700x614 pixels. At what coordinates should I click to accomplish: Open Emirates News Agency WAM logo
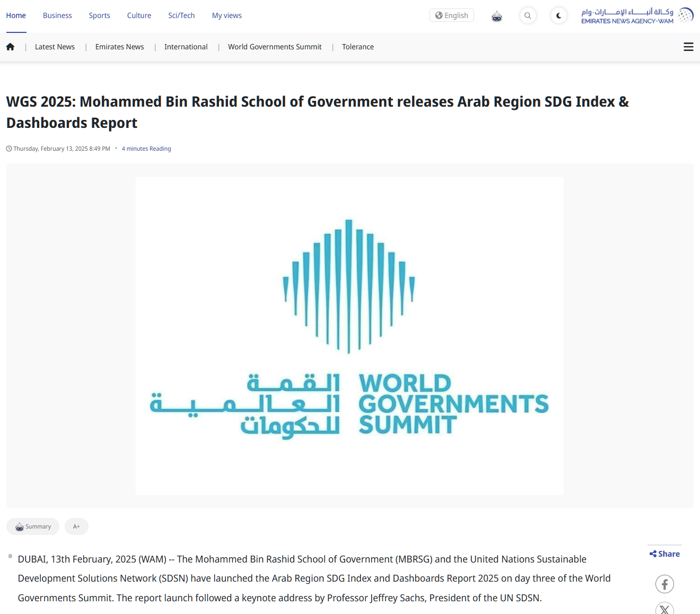point(637,16)
